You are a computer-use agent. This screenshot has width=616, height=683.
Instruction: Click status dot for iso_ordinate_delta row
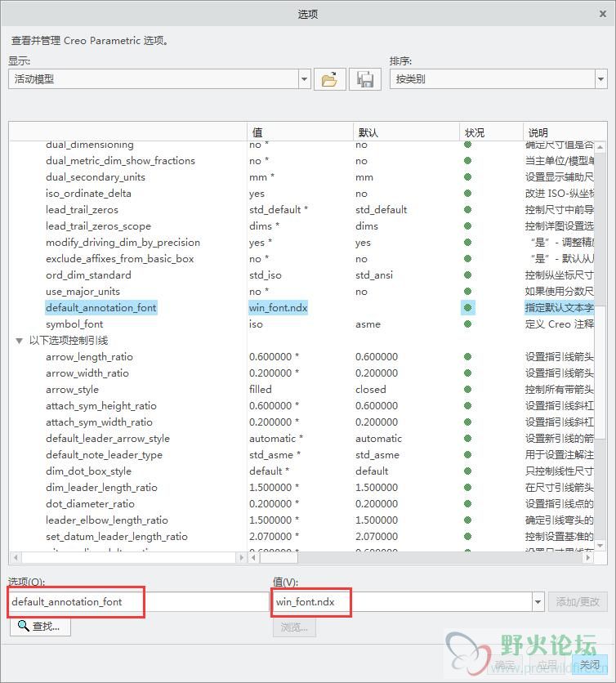tap(468, 194)
